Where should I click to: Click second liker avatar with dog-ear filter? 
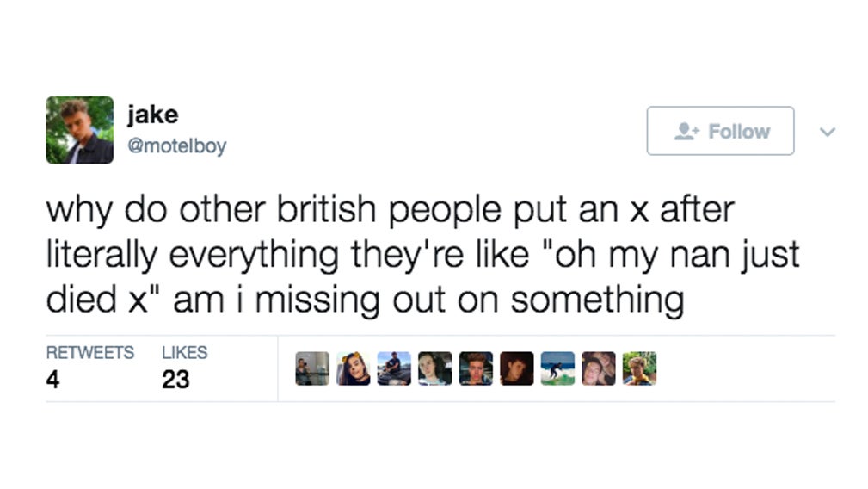point(353,368)
